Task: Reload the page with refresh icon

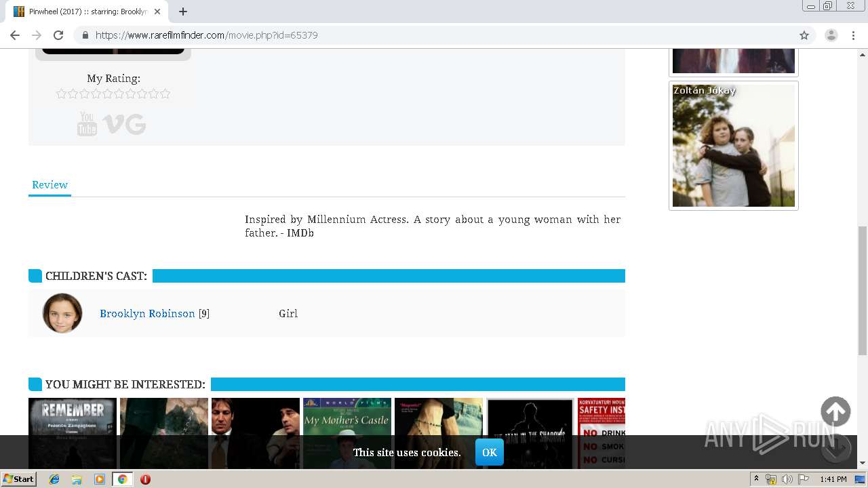Action: click(58, 35)
